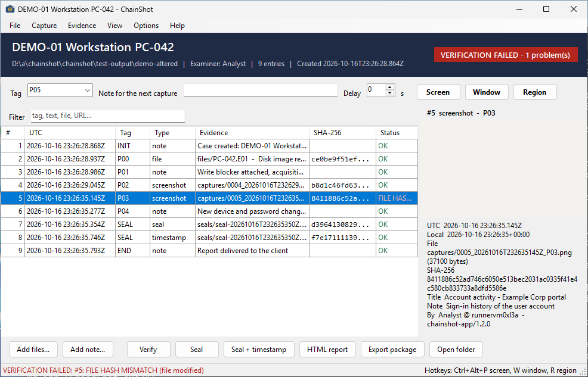Select the captures/0004 screenshot row
This screenshot has width=588, height=377.
pyautogui.click(x=209, y=185)
